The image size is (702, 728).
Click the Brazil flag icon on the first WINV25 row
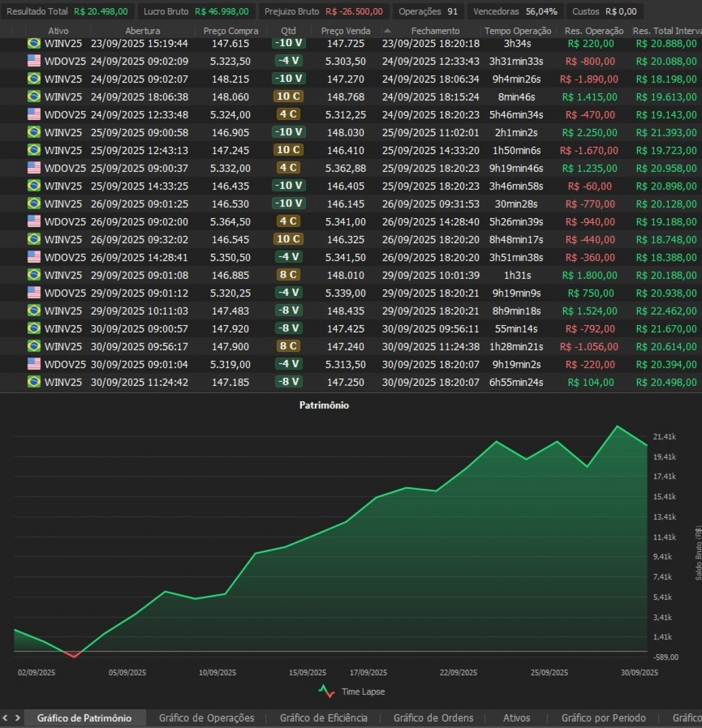pyautogui.click(x=33, y=43)
